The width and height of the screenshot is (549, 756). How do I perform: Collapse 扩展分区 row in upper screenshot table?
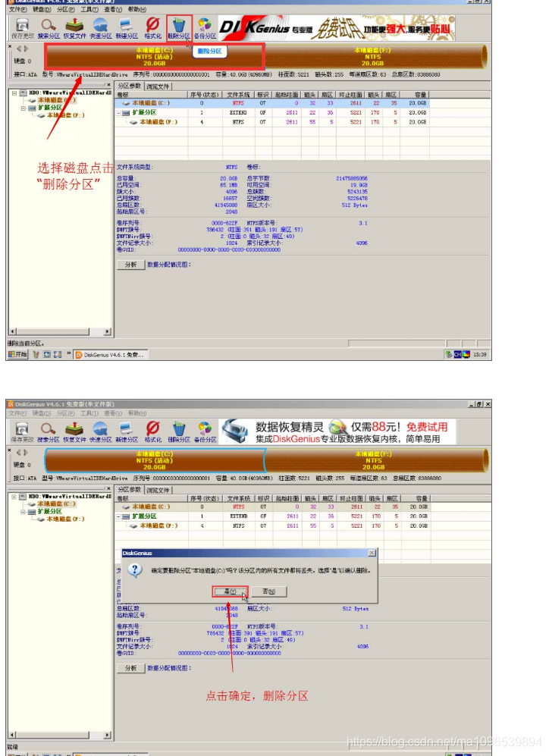pyautogui.click(x=118, y=113)
